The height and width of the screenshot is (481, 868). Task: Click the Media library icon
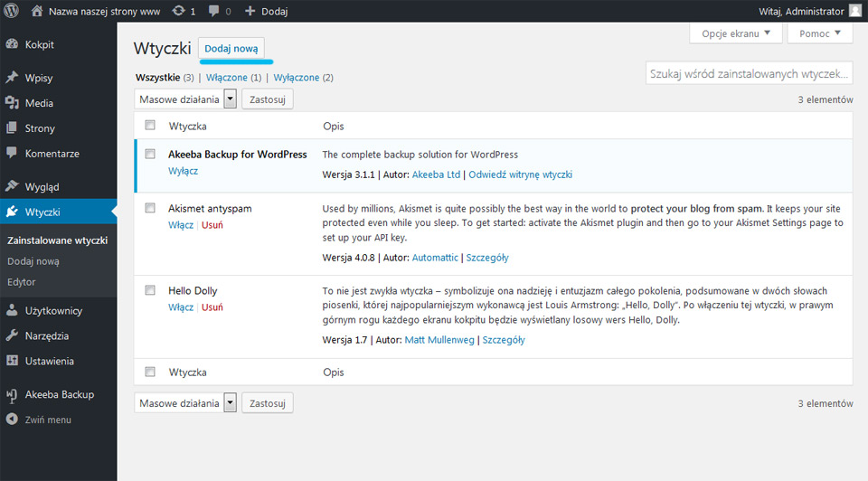point(12,102)
